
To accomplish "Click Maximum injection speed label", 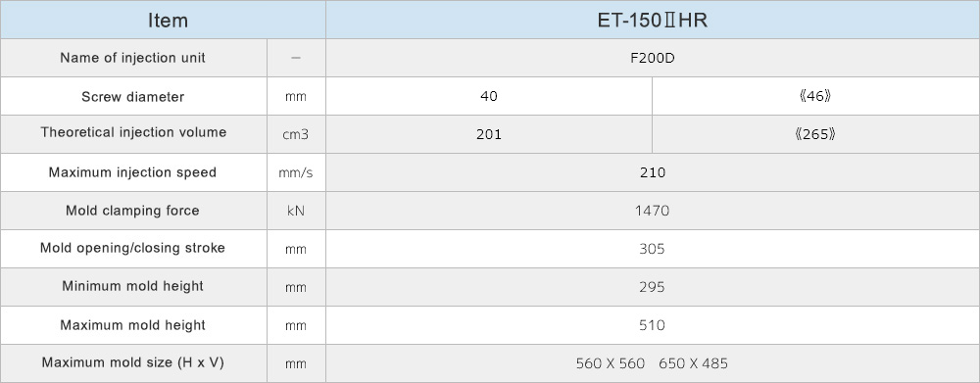I will point(133,172).
